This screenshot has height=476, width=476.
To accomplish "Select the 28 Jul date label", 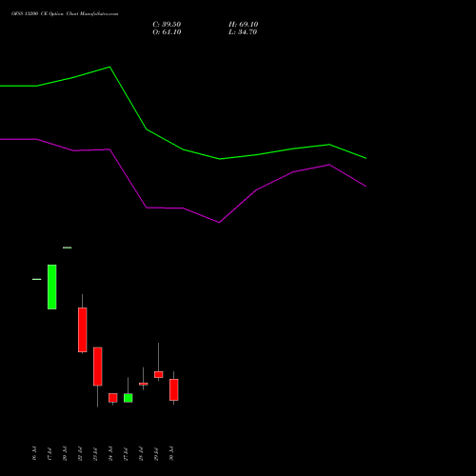I will 141,453.
